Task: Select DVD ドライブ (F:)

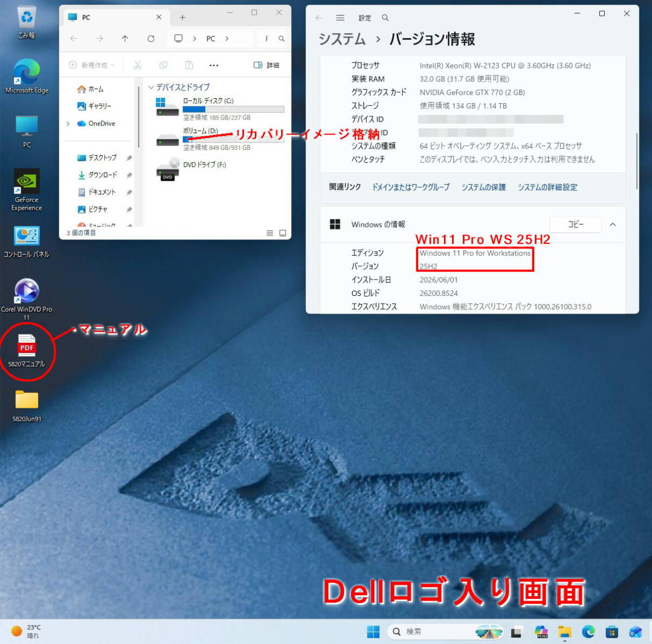Action: pos(190,169)
